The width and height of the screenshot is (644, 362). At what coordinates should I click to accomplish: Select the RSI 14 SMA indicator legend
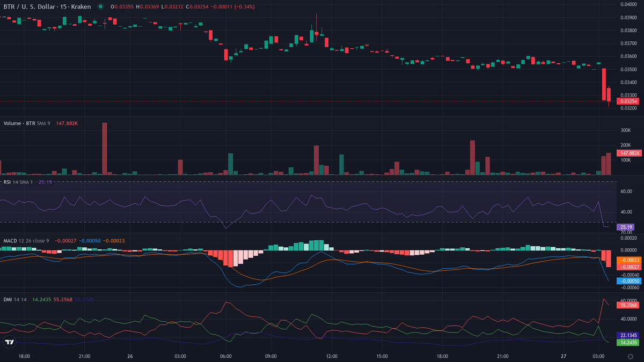pyautogui.click(x=18, y=182)
